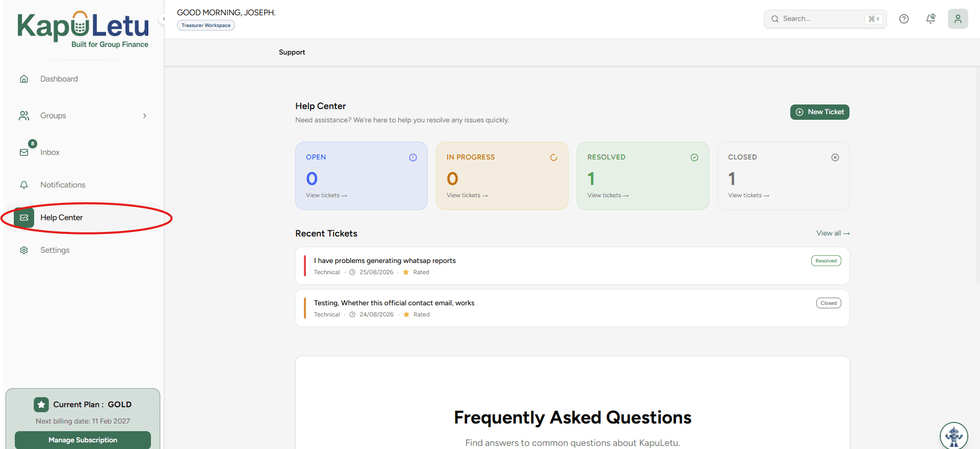The height and width of the screenshot is (449, 980).
Task: View tickets under Open card
Action: (326, 196)
